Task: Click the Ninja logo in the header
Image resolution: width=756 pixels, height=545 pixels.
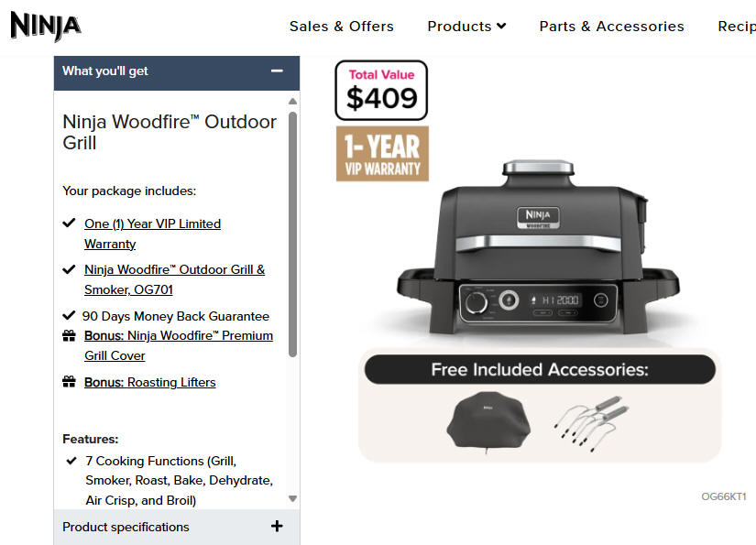Action: [45, 26]
